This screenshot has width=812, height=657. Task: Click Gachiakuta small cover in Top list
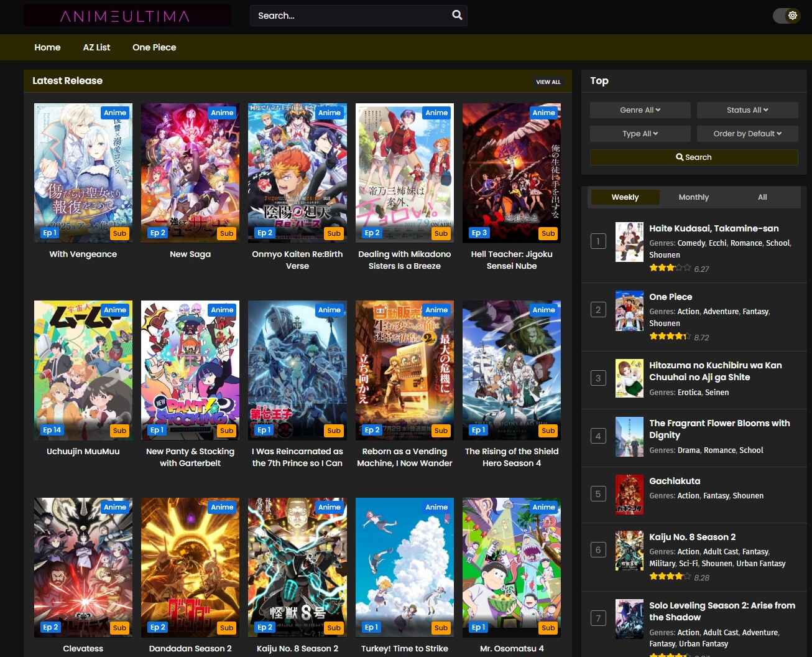629,495
